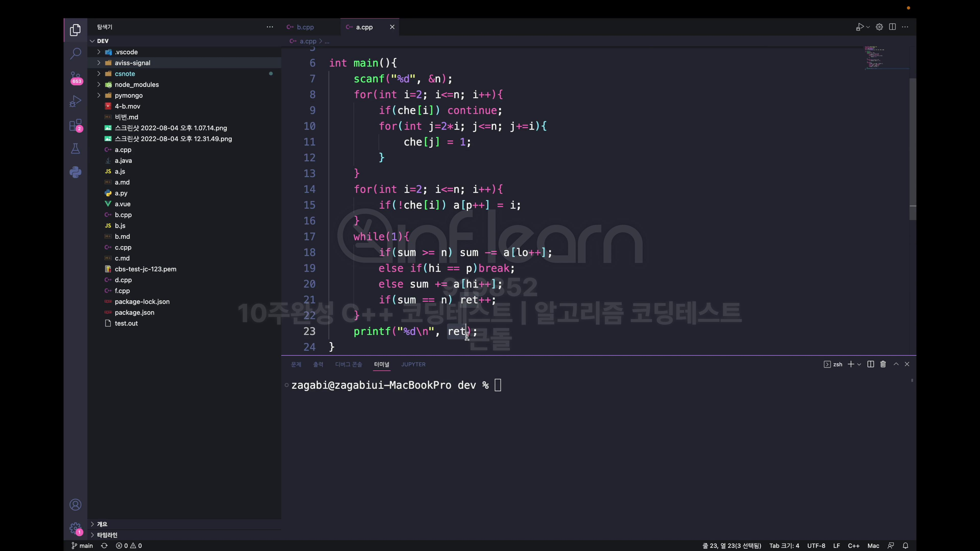Screen dimensions: 980x551
Task: Open the Testing flask view
Action: (x=75, y=149)
